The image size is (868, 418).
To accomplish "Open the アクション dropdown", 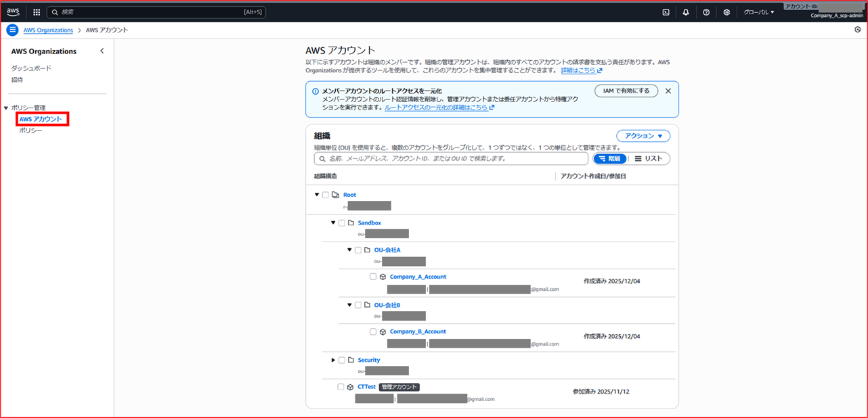I will 642,135.
